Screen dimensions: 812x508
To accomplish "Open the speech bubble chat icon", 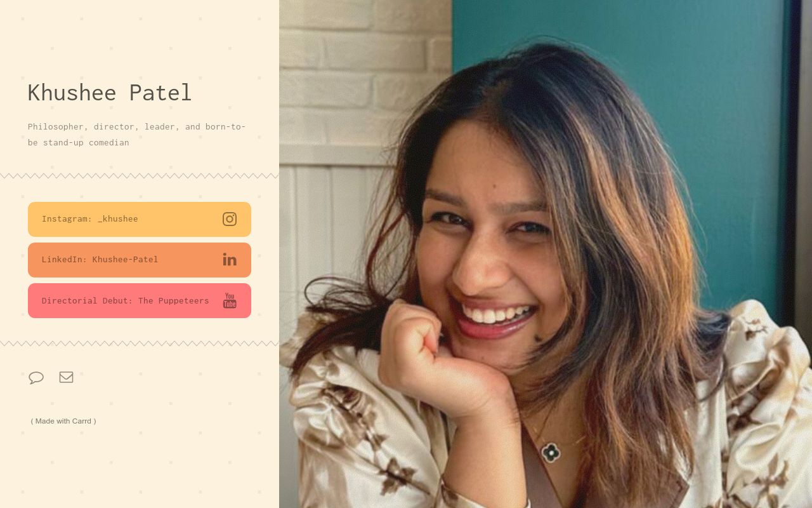I will click(x=36, y=377).
